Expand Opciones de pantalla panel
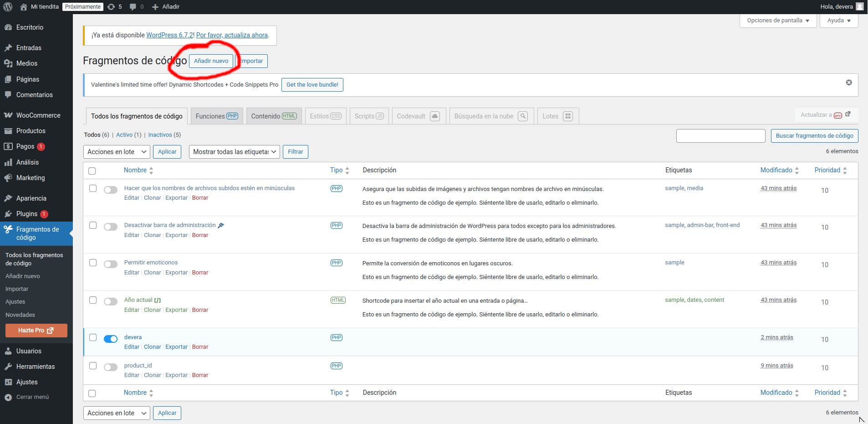The width and height of the screenshot is (868, 424). 778,21
